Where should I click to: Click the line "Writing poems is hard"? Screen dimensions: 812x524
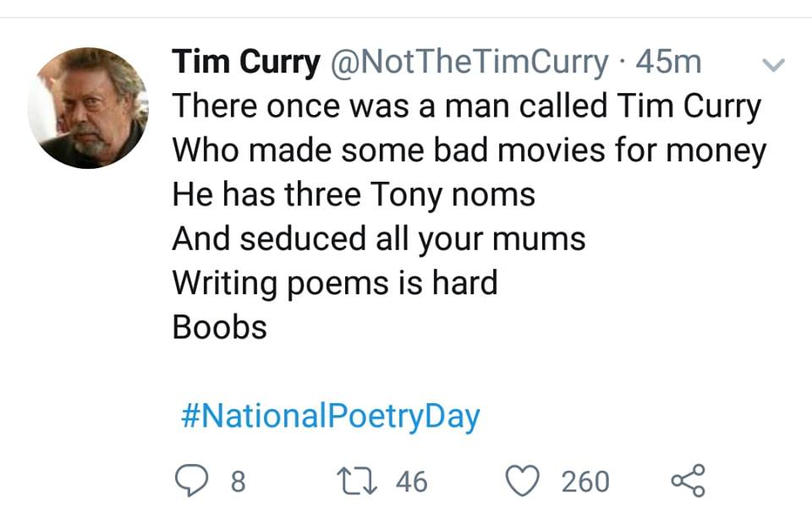click(334, 282)
